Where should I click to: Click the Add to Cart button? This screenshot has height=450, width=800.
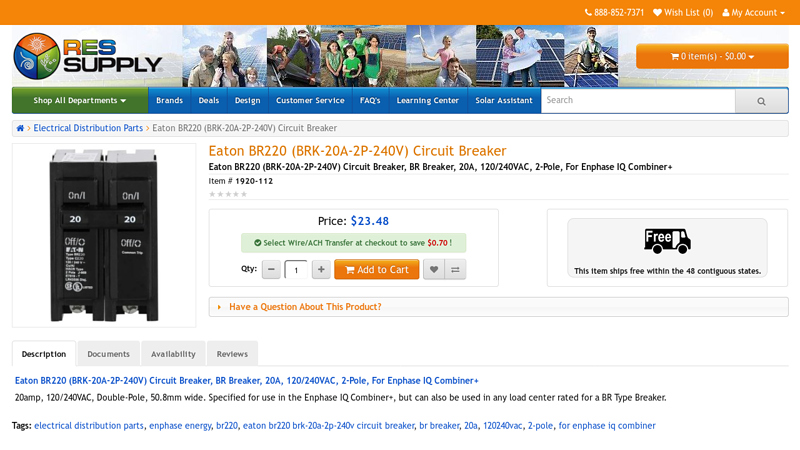coord(376,269)
